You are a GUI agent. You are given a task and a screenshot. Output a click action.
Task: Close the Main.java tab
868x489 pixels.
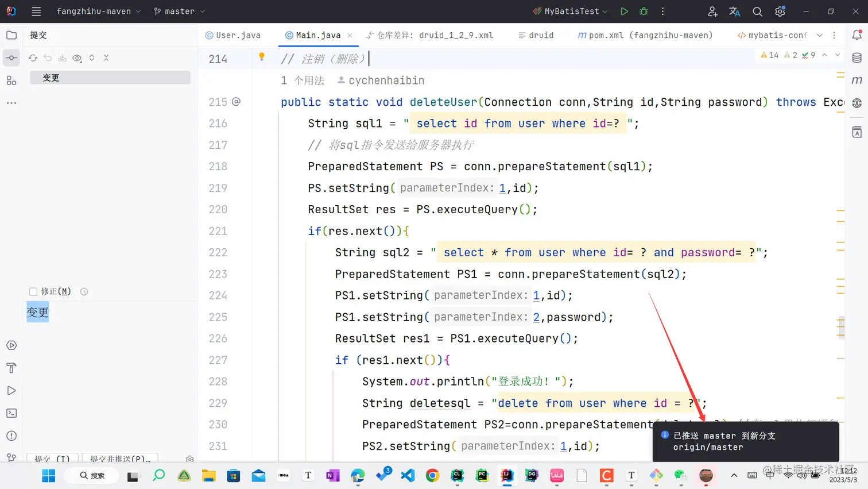[x=350, y=35]
